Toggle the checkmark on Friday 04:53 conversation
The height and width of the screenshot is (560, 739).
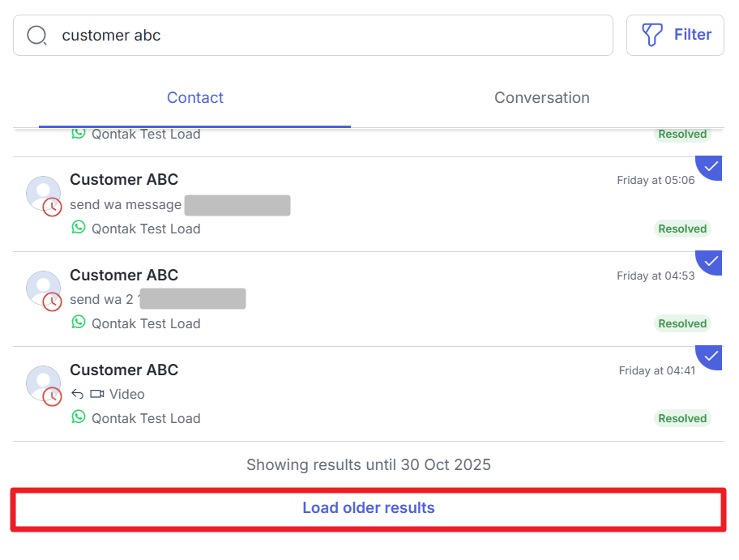pyautogui.click(x=711, y=261)
